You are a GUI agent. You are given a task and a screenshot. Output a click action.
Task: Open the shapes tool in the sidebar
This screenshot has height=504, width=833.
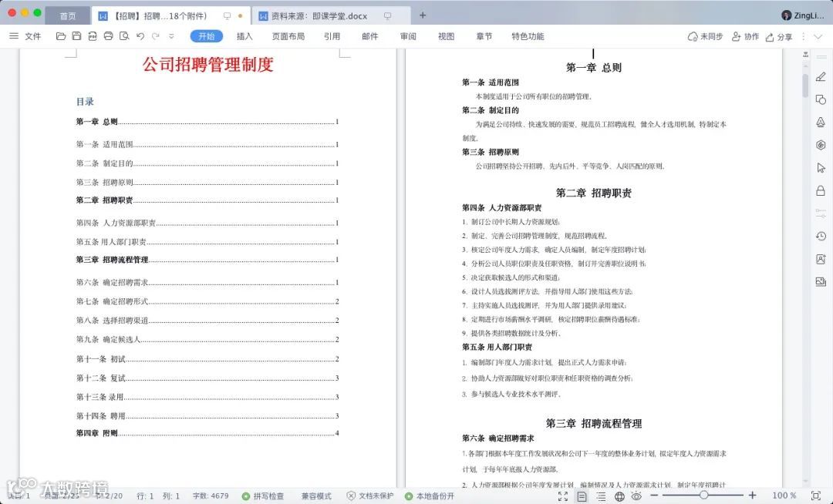(x=821, y=99)
